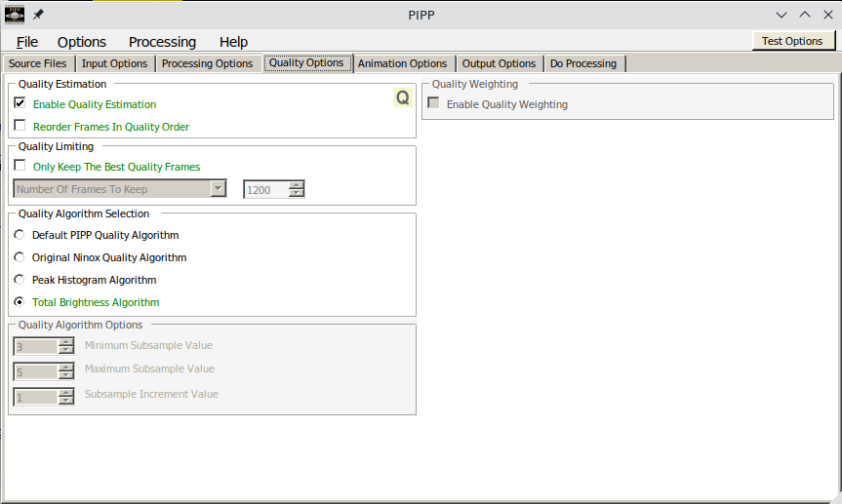The width and height of the screenshot is (842, 504).
Task: Choose Peak Histogram Algorithm radio button
Action: 20,280
